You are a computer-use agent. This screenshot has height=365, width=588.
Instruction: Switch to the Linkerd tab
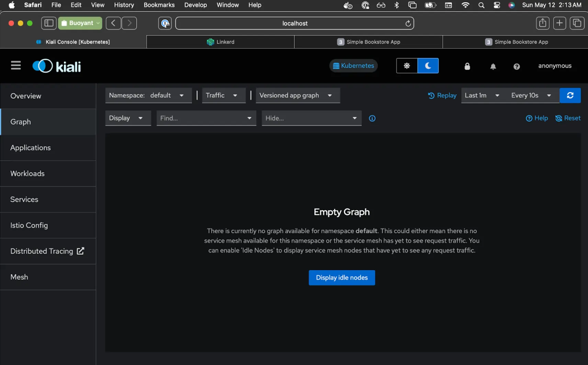(220, 42)
